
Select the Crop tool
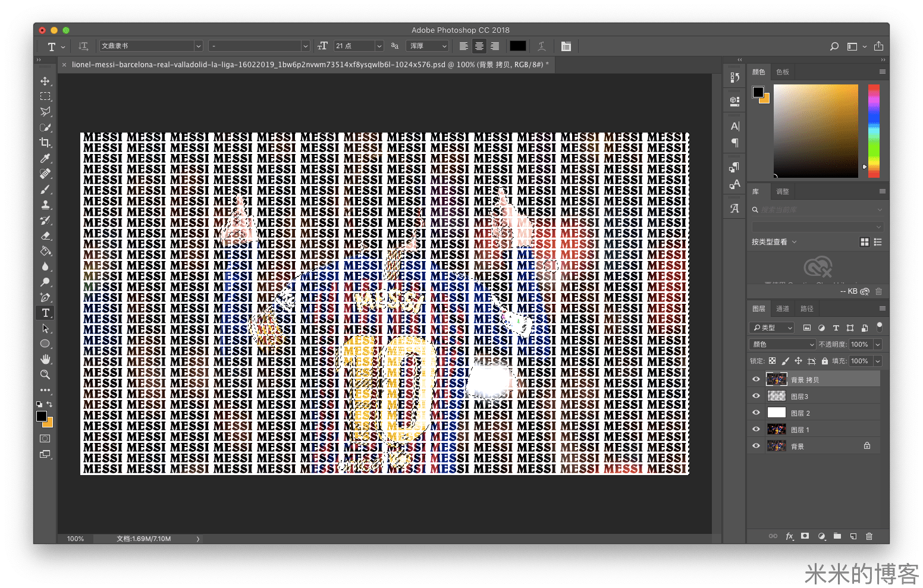(45, 143)
